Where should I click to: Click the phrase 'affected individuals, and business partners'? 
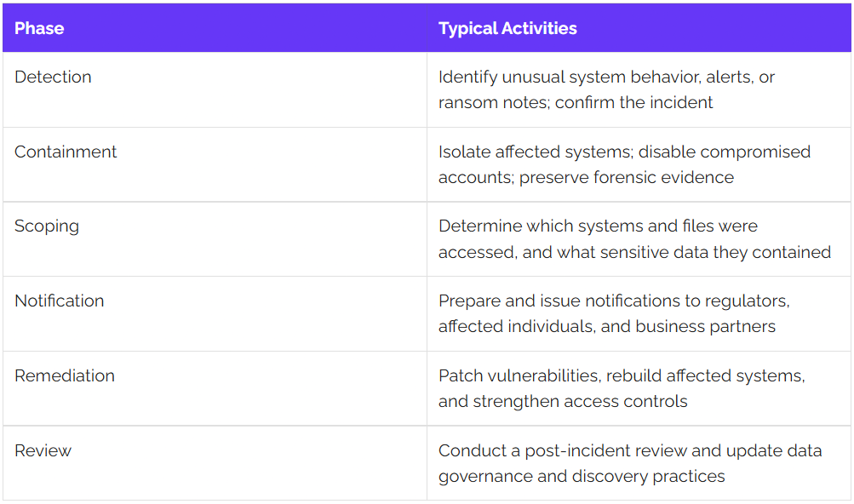607,326
